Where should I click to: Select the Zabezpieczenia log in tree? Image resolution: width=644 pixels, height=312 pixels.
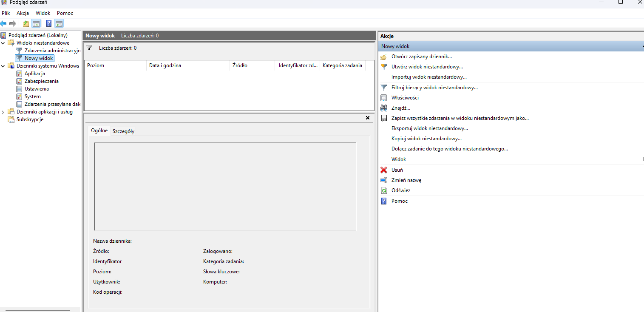[41, 81]
